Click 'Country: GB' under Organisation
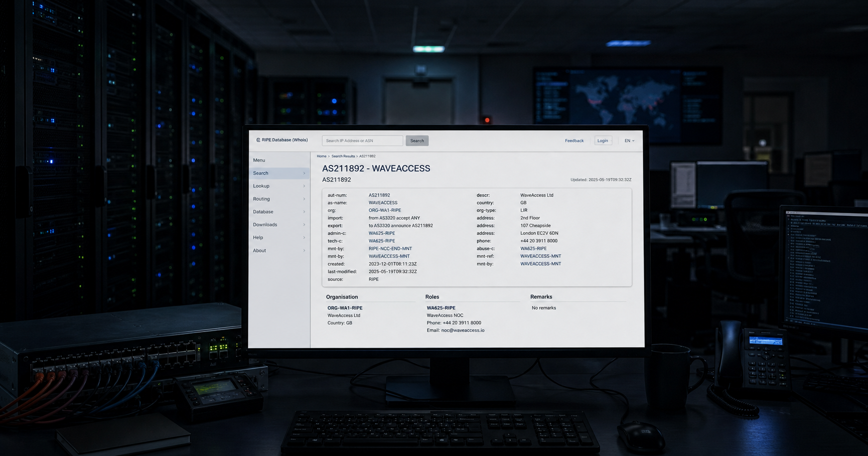 tap(340, 323)
